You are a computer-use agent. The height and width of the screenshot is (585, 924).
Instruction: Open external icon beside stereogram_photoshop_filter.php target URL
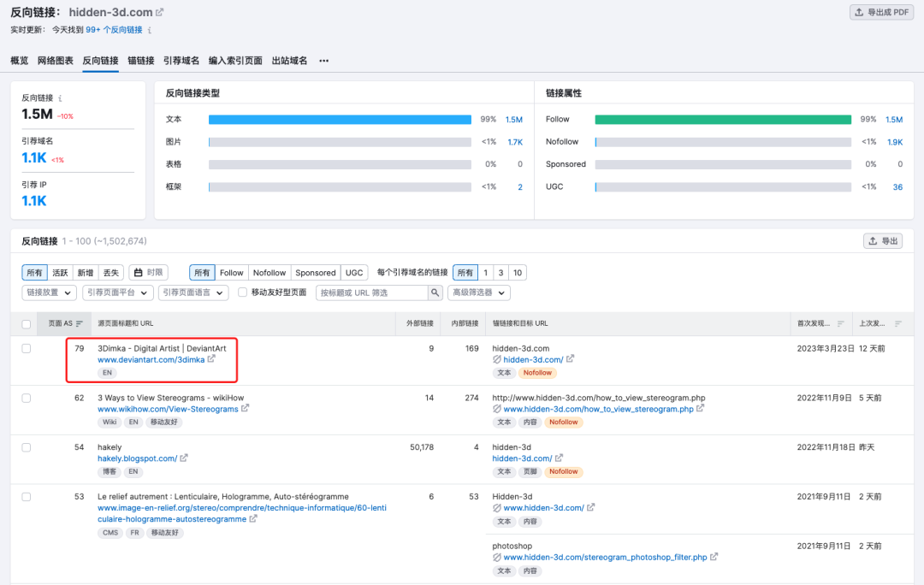click(714, 556)
